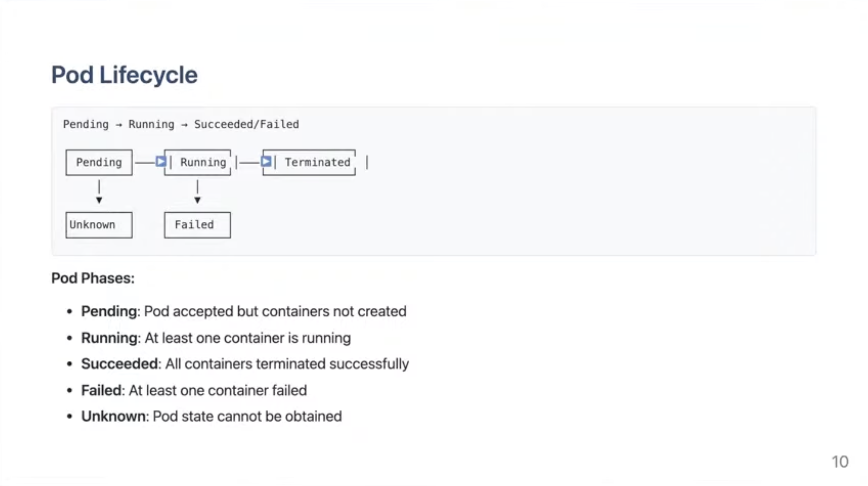Select the bold "Succeeded" bullet term
Viewport: 868px width, 486px height.
click(x=119, y=364)
